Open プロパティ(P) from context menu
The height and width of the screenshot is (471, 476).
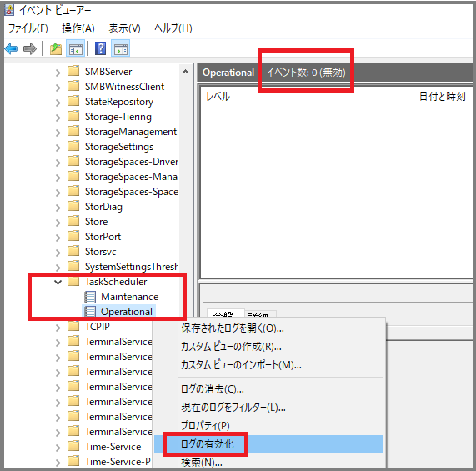click(205, 425)
